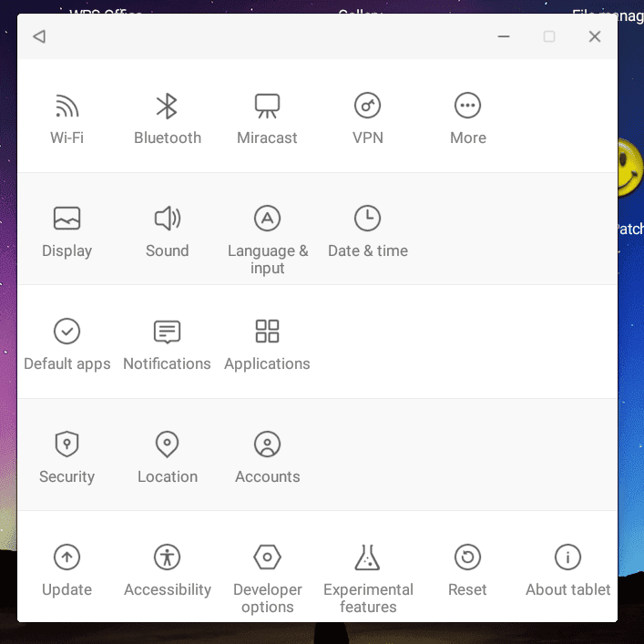This screenshot has height=644, width=644.
Task: Open Display settings
Action: tap(66, 231)
